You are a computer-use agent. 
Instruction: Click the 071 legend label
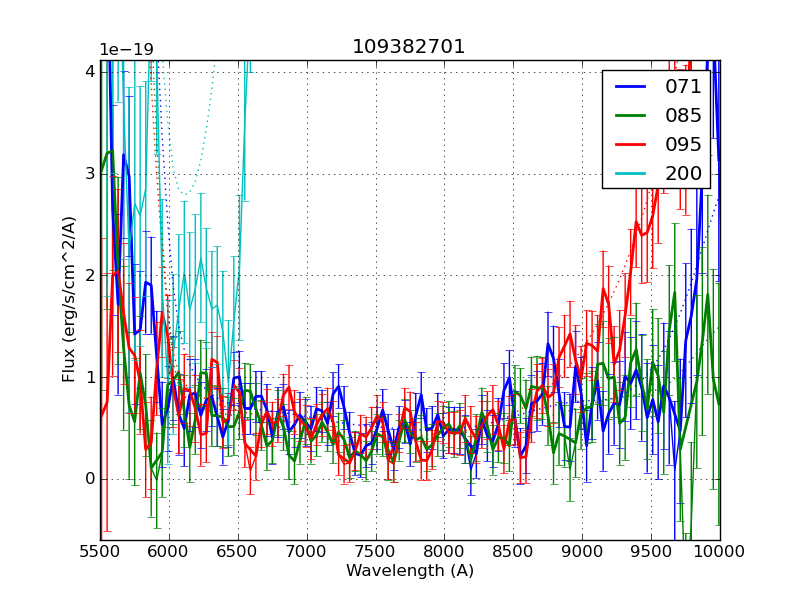click(683, 86)
